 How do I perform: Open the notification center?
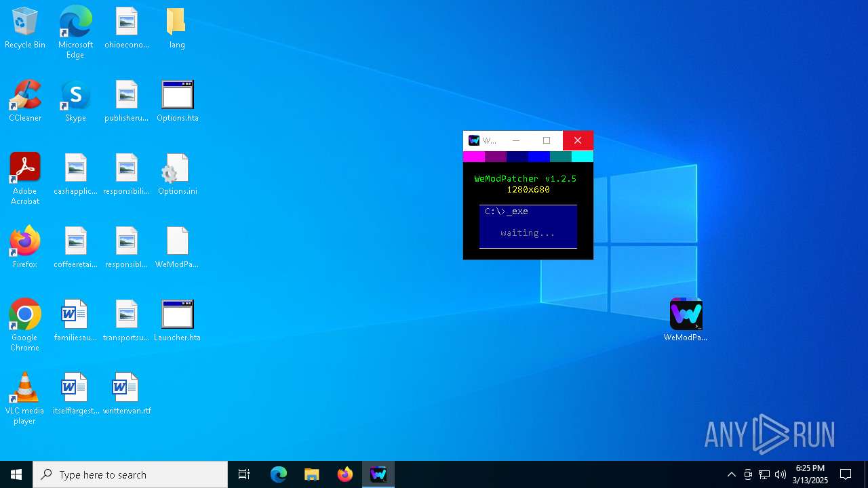point(846,474)
